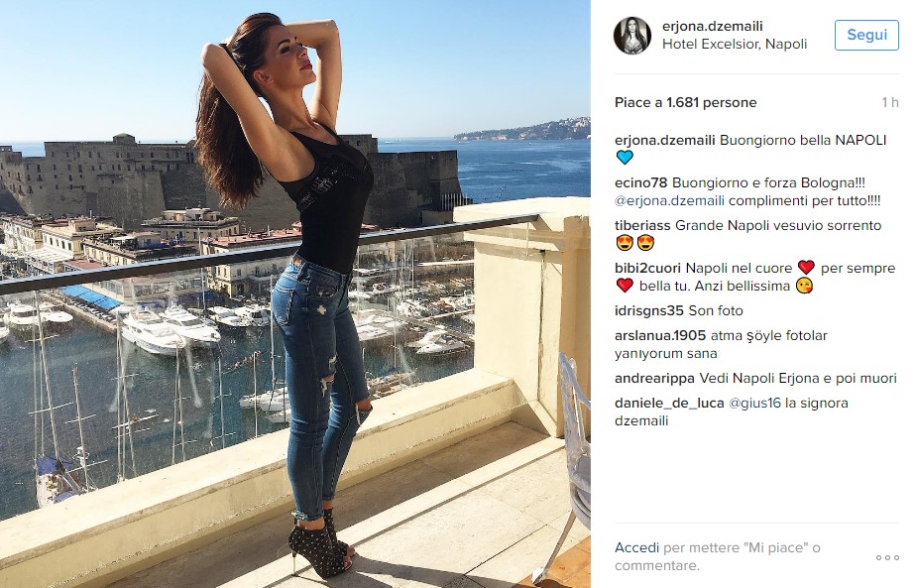Open the Hotel Excelsior, Napoli location link
Screen dimensions: 915x588
tap(735, 44)
